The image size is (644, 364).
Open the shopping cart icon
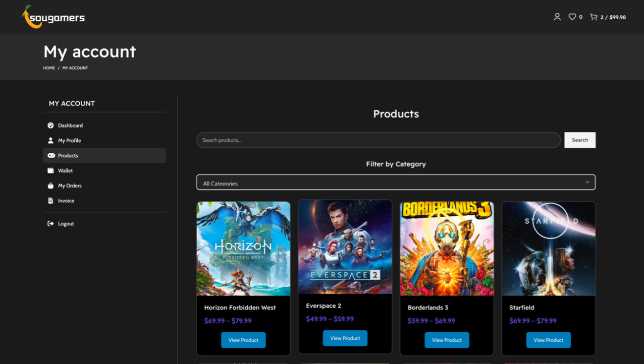[593, 17]
